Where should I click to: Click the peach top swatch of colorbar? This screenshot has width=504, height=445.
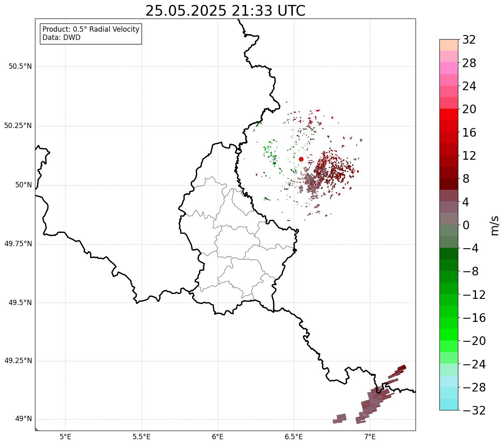click(x=449, y=45)
